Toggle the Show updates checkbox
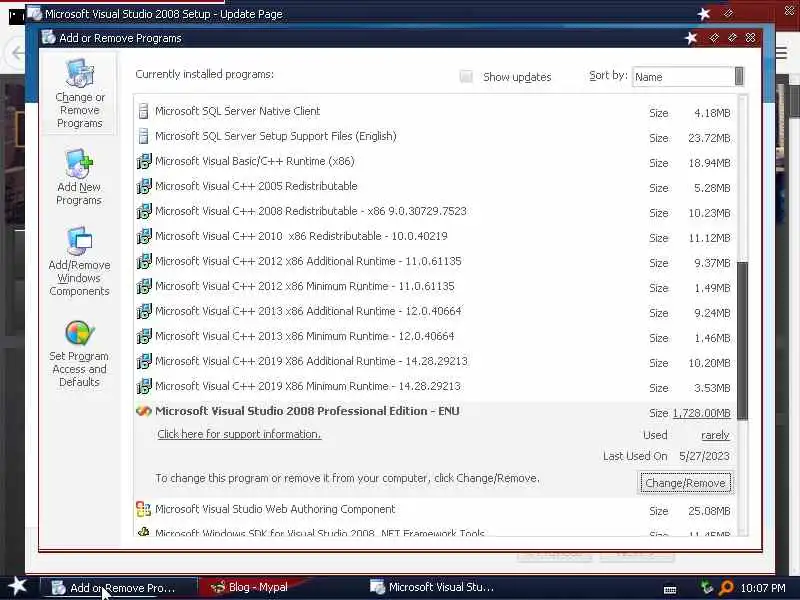Screen dimensions: 800x600 [466, 77]
